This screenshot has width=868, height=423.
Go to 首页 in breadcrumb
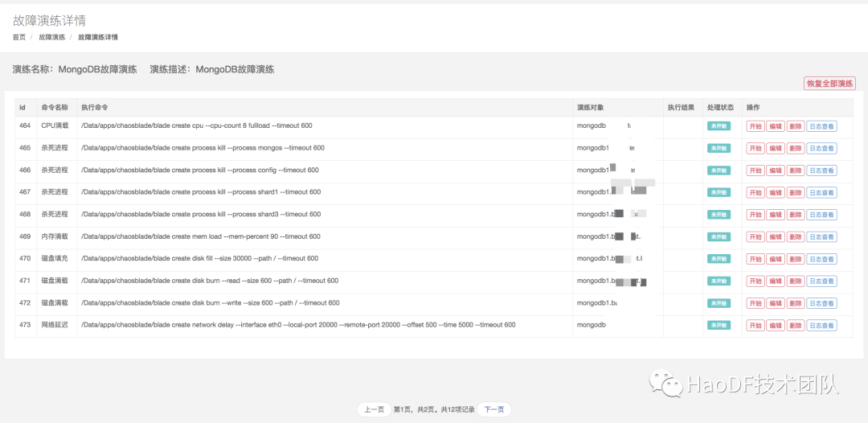19,37
